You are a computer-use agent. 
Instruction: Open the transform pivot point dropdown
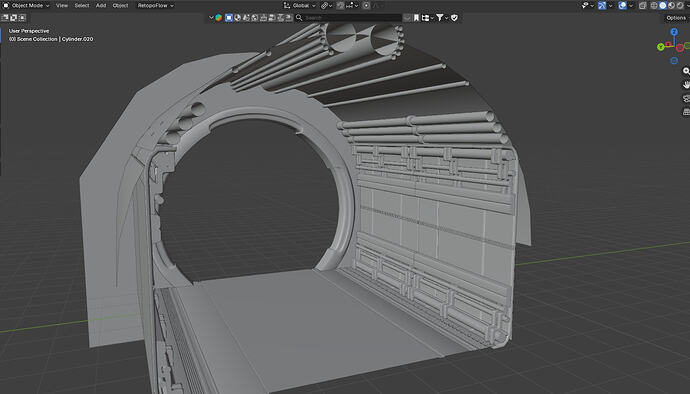[326, 6]
